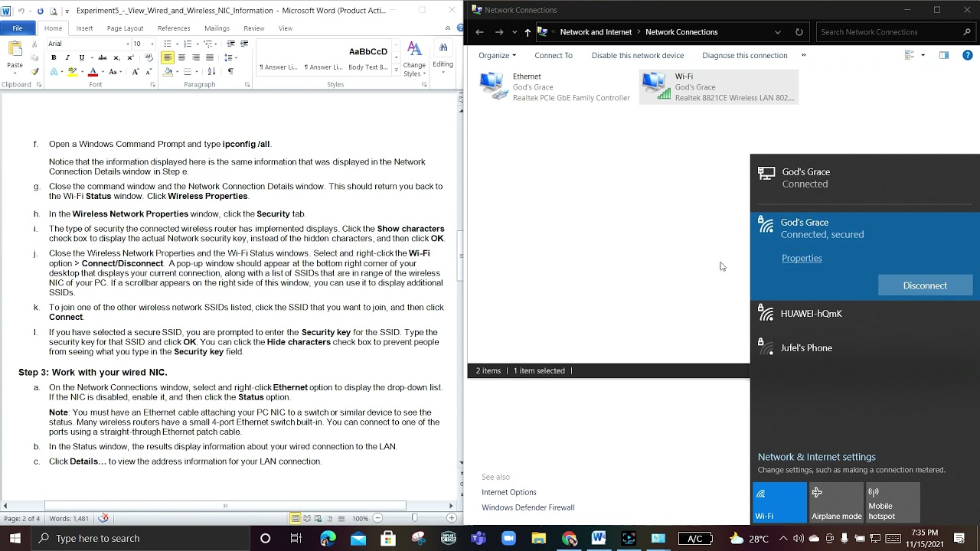980x551 pixels.
Task: Switch to the References ribbon tab
Action: pyautogui.click(x=174, y=28)
